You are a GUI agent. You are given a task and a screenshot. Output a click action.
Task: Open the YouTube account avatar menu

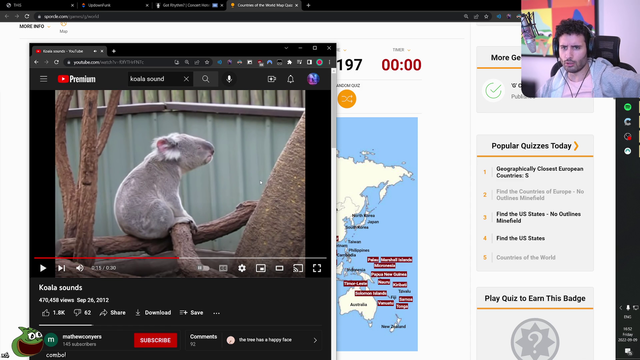[313, 79]
